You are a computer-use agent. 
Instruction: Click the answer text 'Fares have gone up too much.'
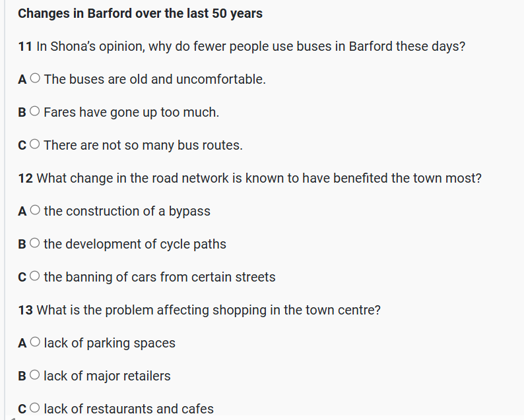coord(131,112)
